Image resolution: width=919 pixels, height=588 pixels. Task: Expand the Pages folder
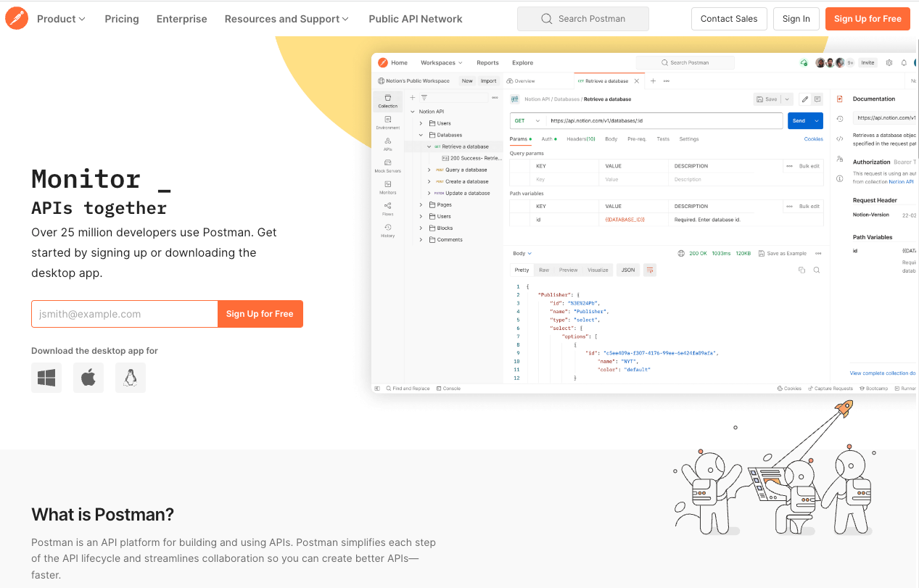(421, 205)
